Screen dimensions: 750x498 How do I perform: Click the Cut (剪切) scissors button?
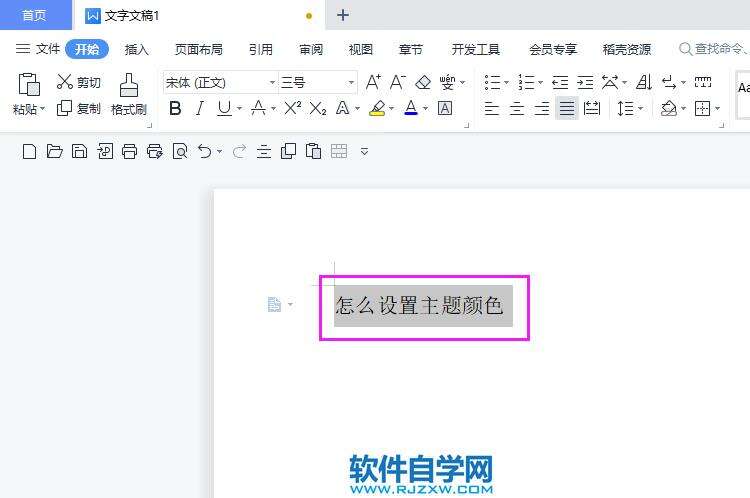click(x=78, y=82)
